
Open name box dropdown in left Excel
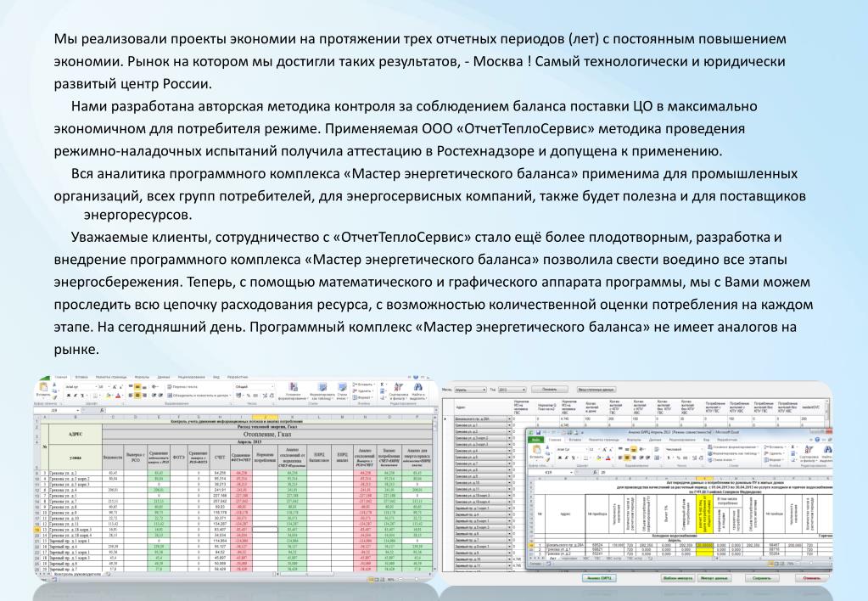coord(78,410)
